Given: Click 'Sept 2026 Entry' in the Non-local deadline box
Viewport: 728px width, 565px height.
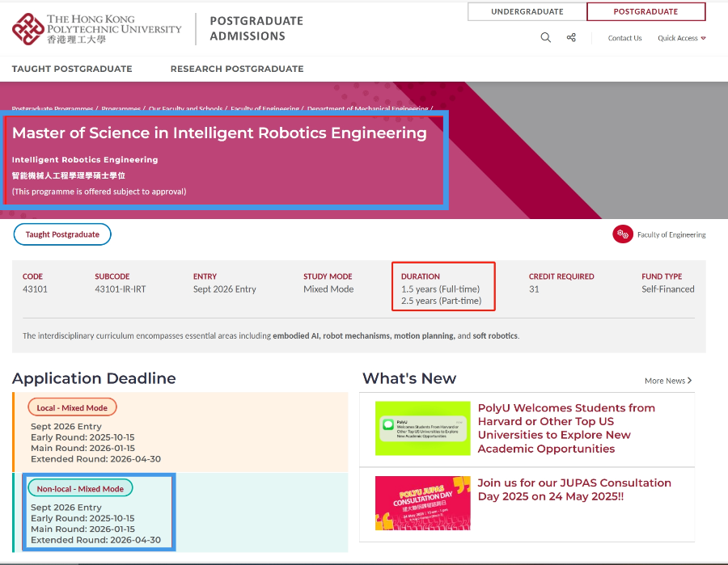Looking at the screenshot, I should [x=66, y=508].
